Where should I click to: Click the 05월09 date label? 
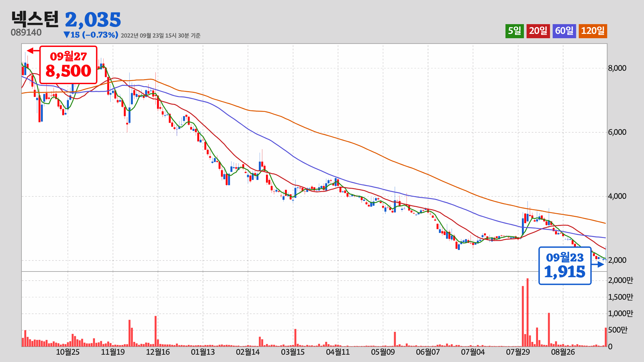[383, 352]
